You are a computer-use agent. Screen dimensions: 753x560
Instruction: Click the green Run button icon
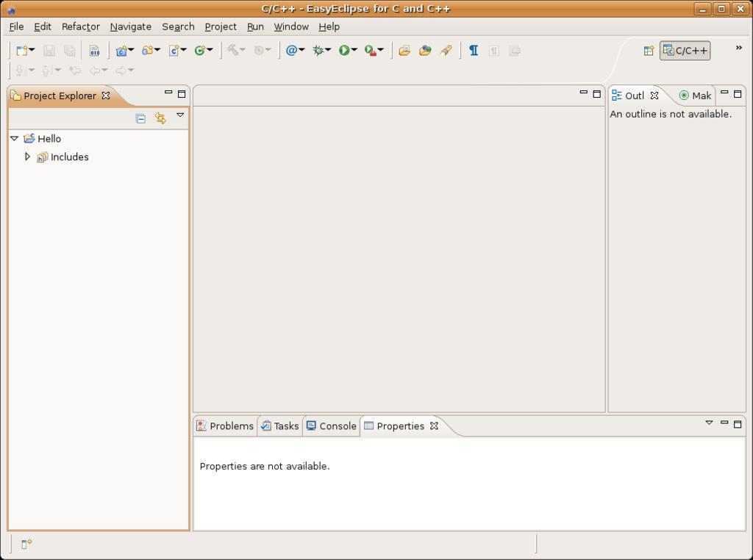pyautogui.click(x=343, y=51)
